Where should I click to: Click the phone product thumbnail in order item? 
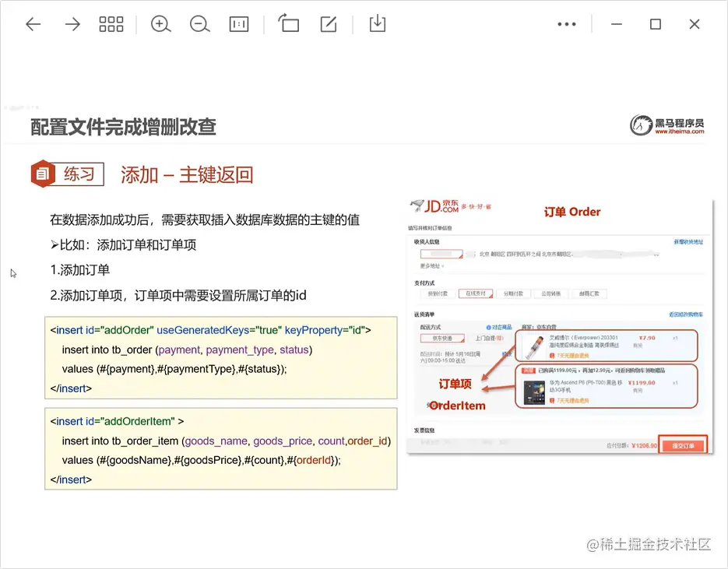[x=534, y=392]
